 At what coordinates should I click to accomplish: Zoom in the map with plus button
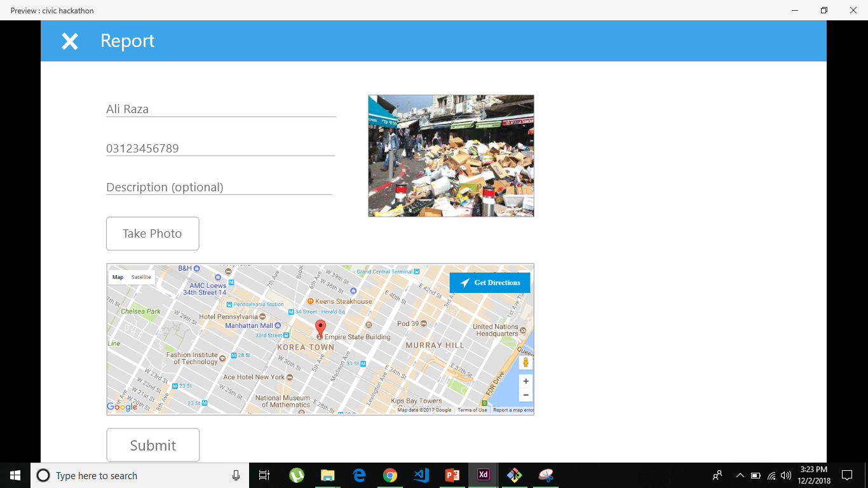[526, 381]
